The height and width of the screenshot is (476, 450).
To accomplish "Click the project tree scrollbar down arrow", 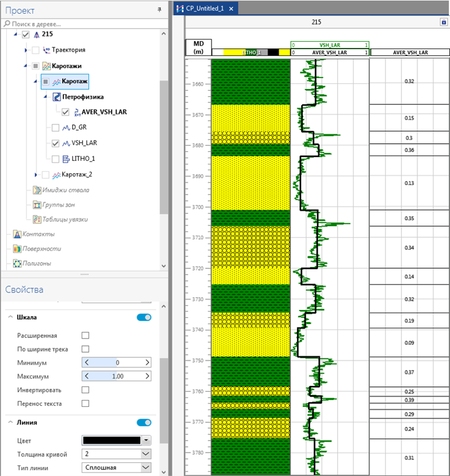I will [164, 266].
